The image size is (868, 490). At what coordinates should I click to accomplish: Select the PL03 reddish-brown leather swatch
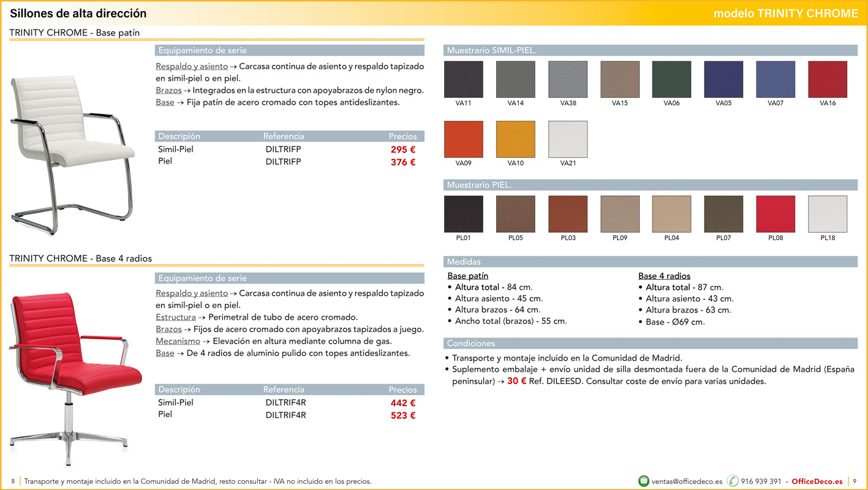click(568, 214)
